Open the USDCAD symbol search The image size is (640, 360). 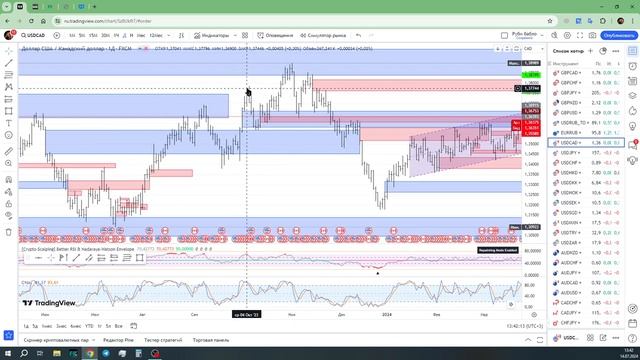(x=33, y=36)
